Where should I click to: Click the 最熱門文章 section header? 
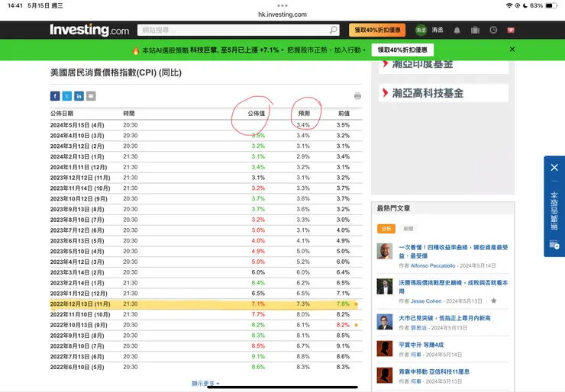(393, 208)
